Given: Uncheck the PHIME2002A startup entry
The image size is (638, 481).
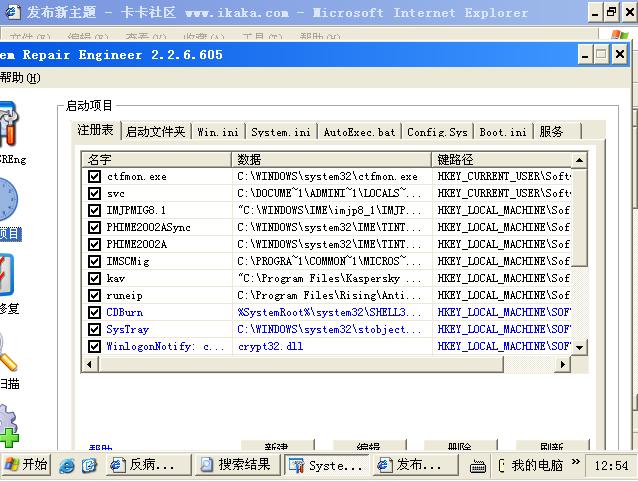Looking at the screenshot, I should [x=94, y=245].
